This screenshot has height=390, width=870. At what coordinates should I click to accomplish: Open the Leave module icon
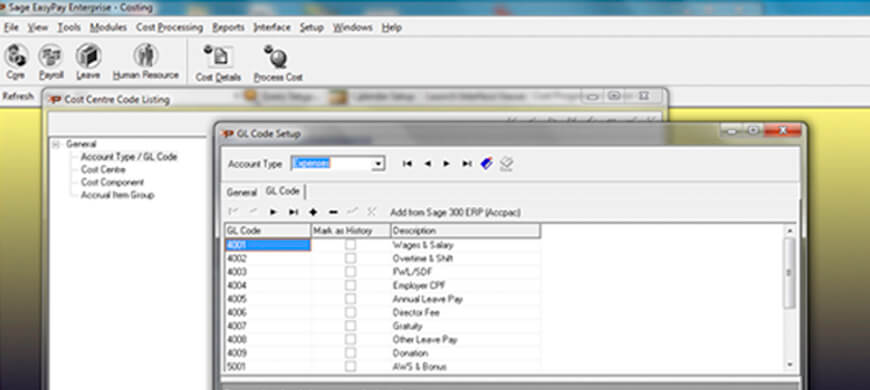(x=88, y=62)
